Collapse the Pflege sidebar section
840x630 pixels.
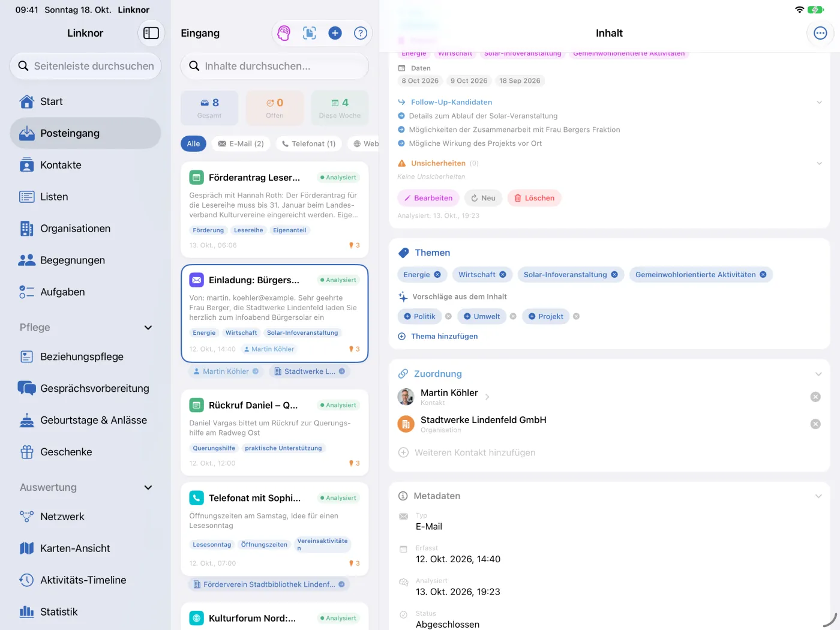[148, 328]
